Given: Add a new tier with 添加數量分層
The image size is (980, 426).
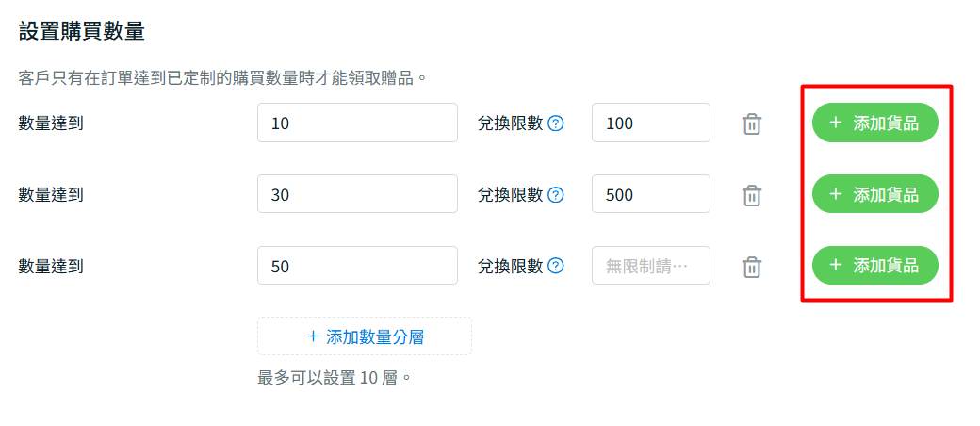Looking at the screenshot, I should coord(364,336).
